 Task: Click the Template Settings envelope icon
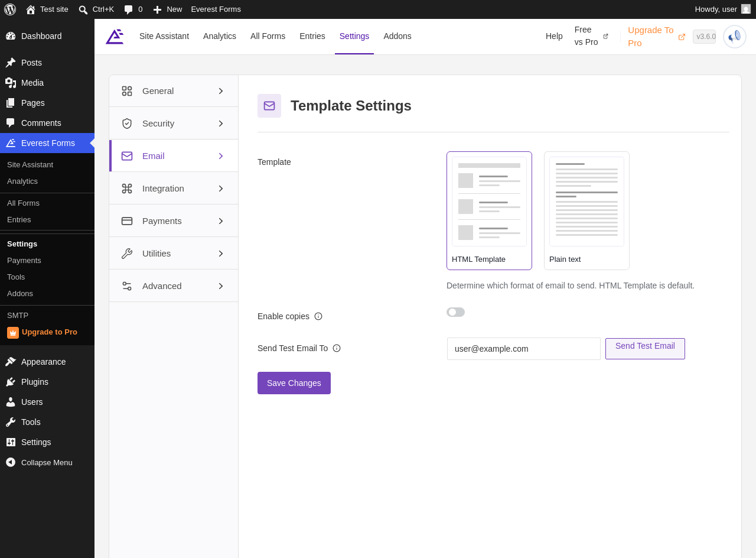point(269,106)
